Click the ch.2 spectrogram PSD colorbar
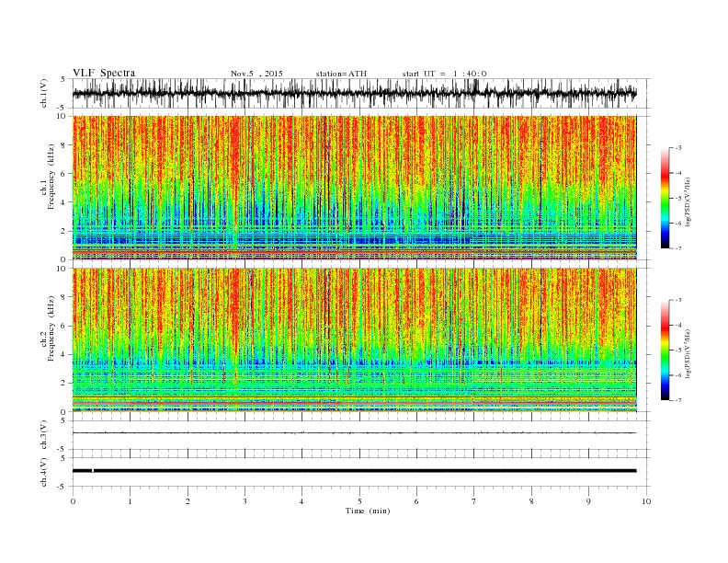728x563 pixels. tap(665, 350)
